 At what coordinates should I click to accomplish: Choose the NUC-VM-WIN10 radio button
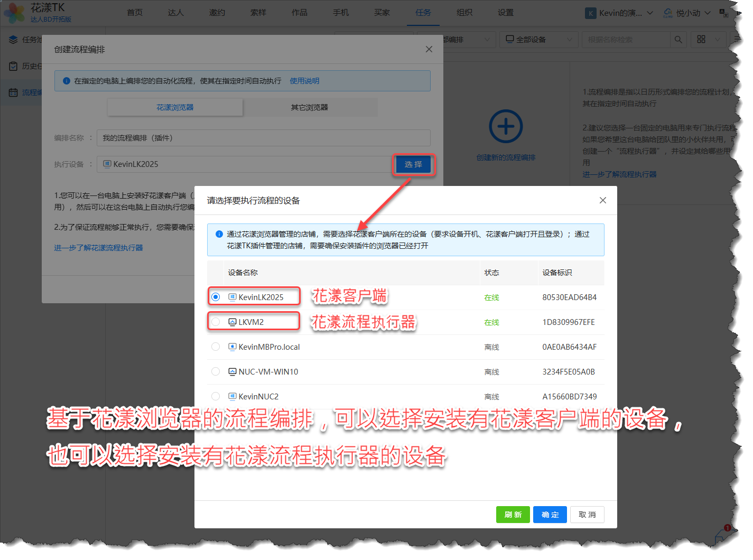[x=216, y=371]
